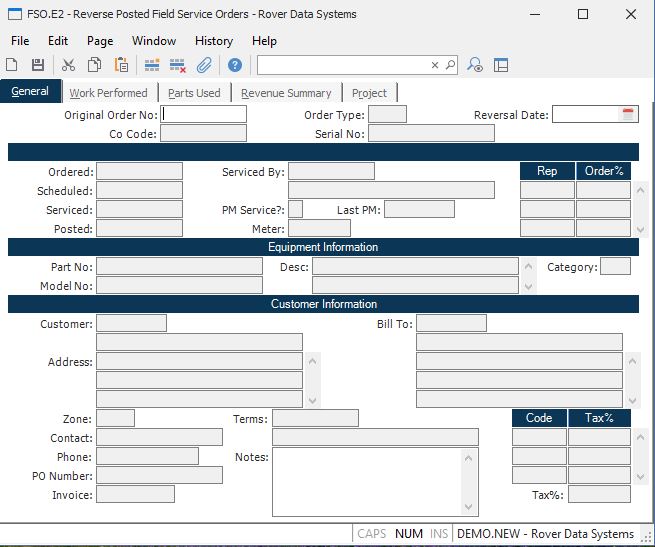Click the Insert row toolbar icon
The width and height of the screenshot is (655, 547).
(x=152, y=65)
